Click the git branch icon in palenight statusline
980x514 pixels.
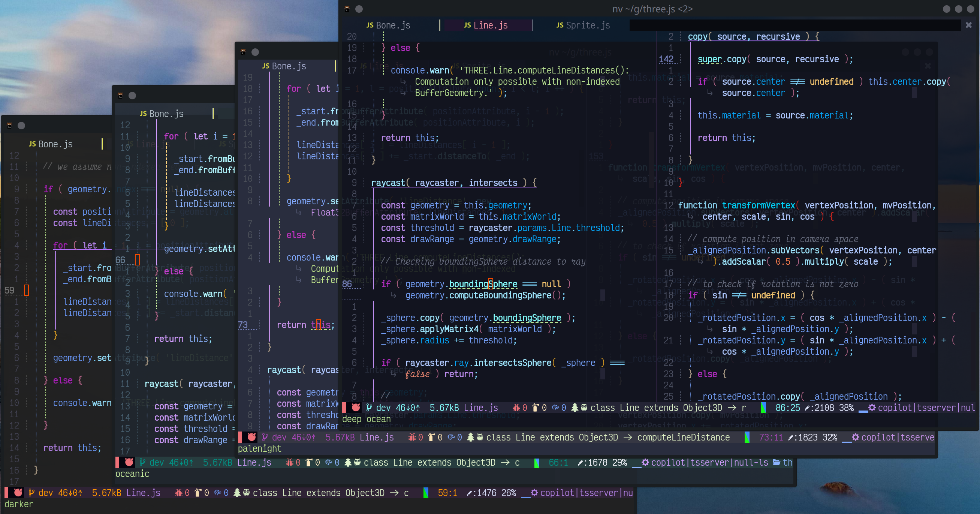265,437
